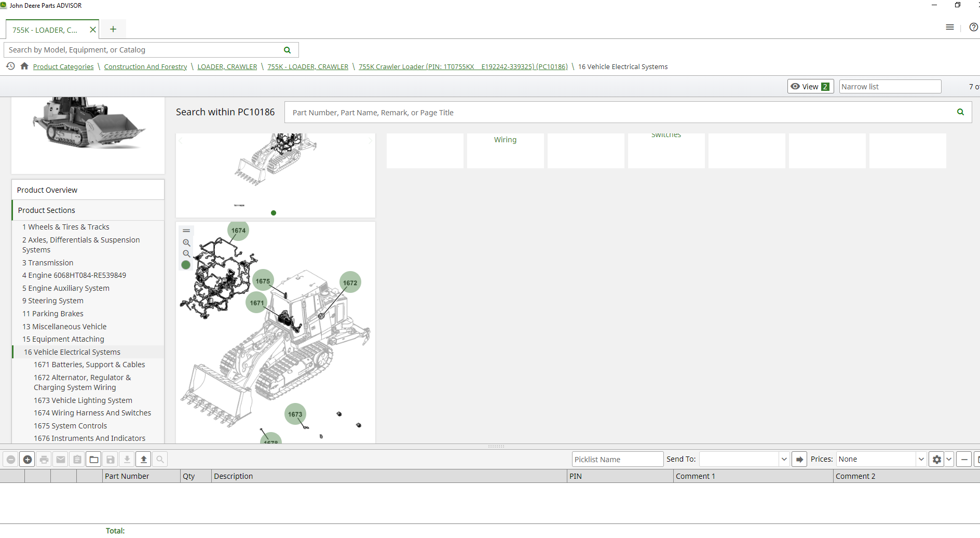Screen dimensions: 980x538
Task: Close the 755K - LOADER tab
Action: 93,30
